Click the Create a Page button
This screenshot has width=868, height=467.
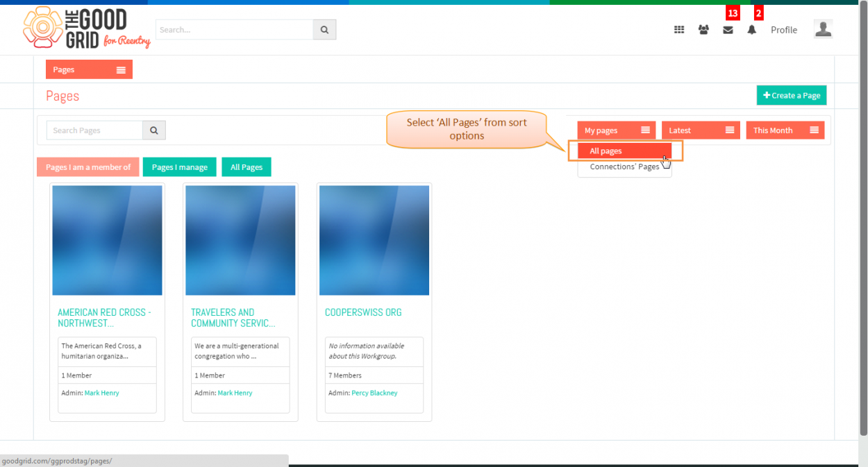tap(792, 95)
